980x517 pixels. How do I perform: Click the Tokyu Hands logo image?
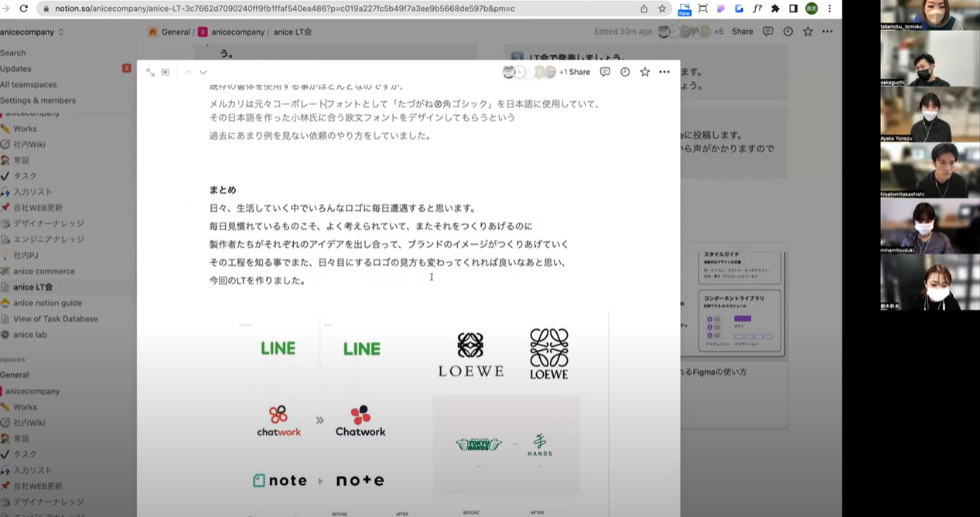pyautogui.click(x=478, y=444)
